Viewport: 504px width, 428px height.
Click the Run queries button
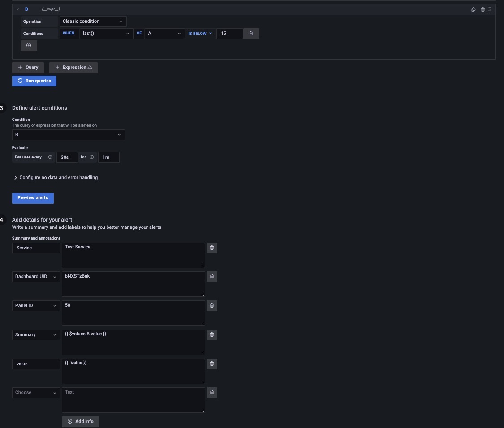(34, 81)
